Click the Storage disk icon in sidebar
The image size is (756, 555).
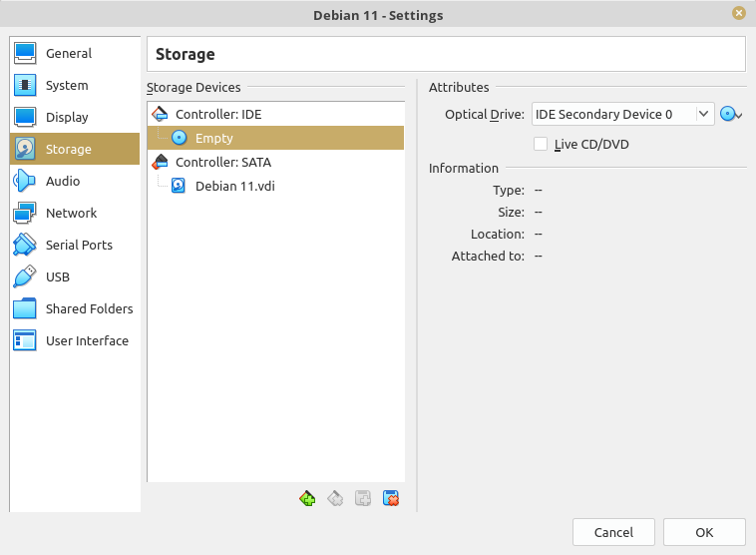pyautogui.click(x=25, y=149)
